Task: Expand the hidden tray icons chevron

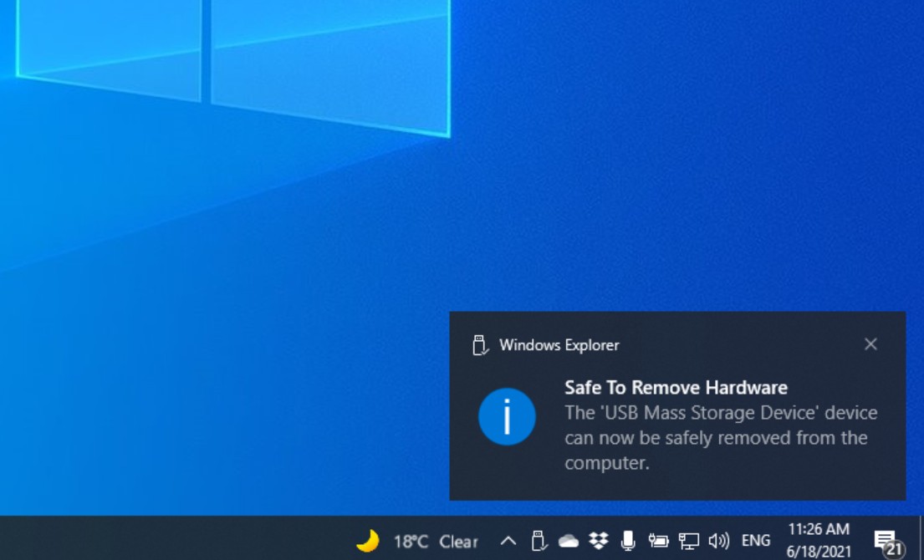Action: (x=508, y=541)
